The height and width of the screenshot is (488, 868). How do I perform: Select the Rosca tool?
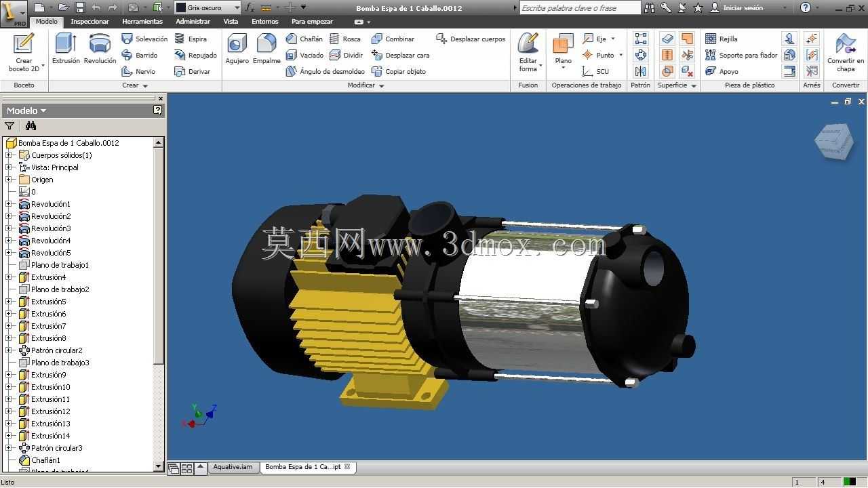tap(345, 39)
